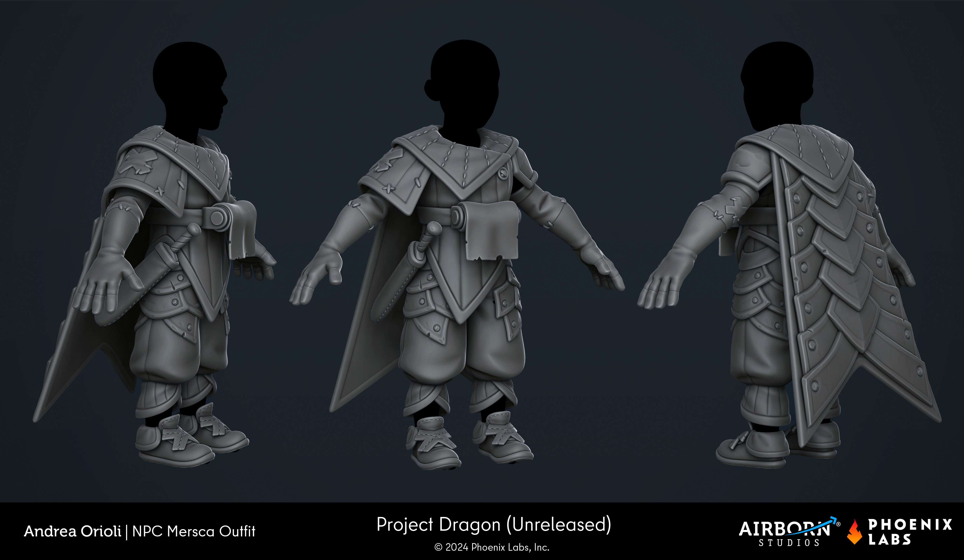964x560 pixels.
Task: Click the "© 2024 Phoenix Labs, Inc." copyright line
Action: tap(492, 547)
